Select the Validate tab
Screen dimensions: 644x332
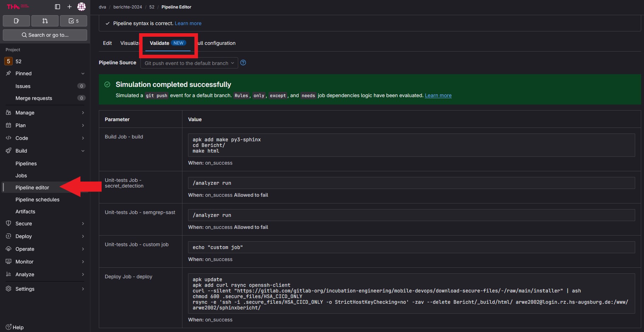[x=168, y=43]
